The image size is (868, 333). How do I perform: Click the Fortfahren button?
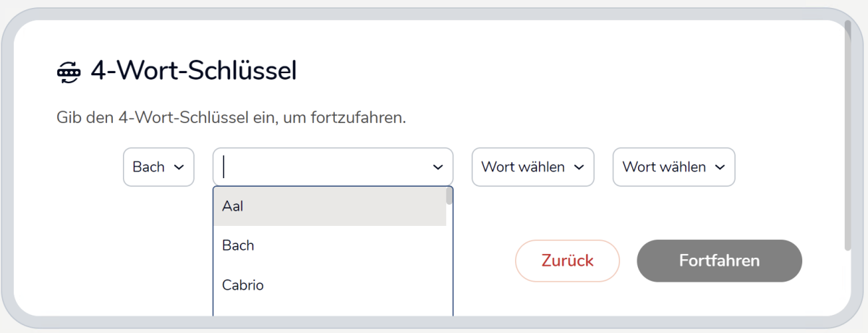click(719, 261)
